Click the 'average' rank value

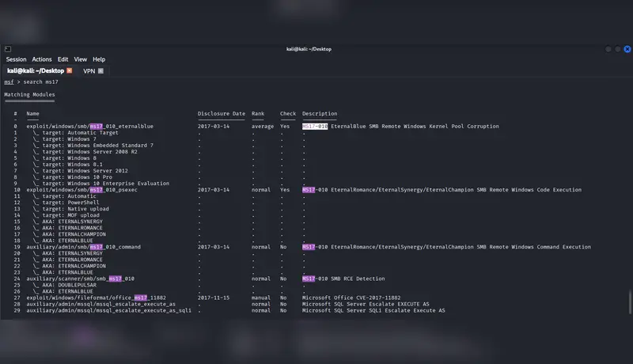point(263,127)
